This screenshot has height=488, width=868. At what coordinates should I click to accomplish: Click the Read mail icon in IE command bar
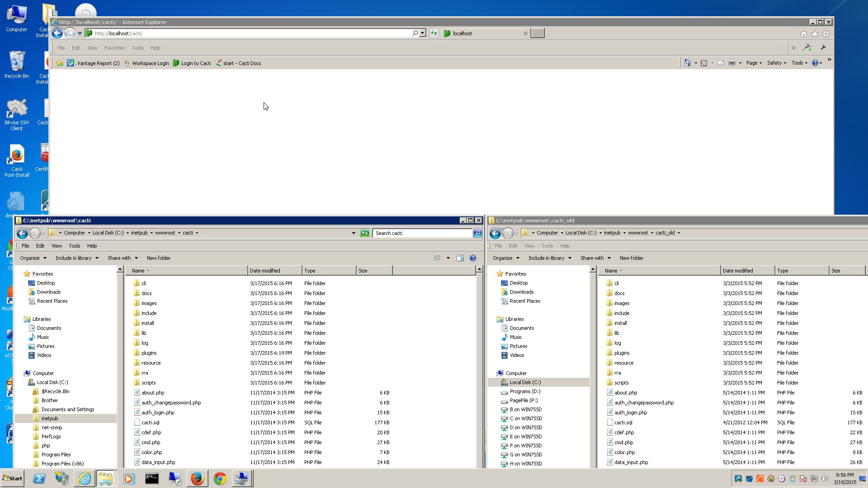pos(721,63)
